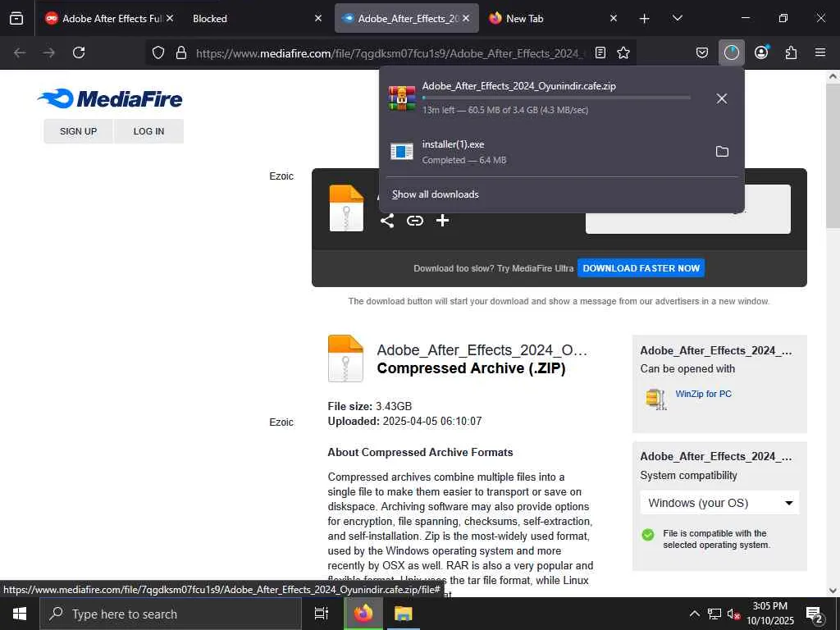Switch to the New Tab tab
The height and width of the screenshot is (630, 840).
coord(555,18)
